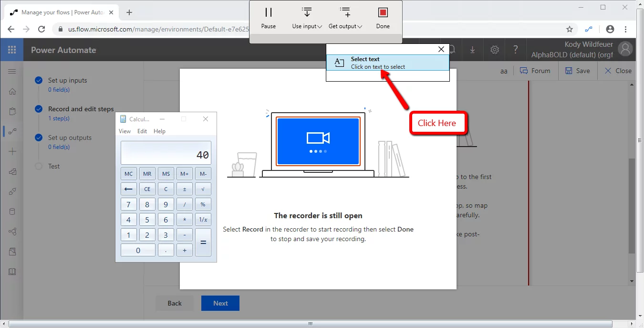The image size is (644, 328).
Task: Select the Record and edit steps item
Action: tap(81, 109)
